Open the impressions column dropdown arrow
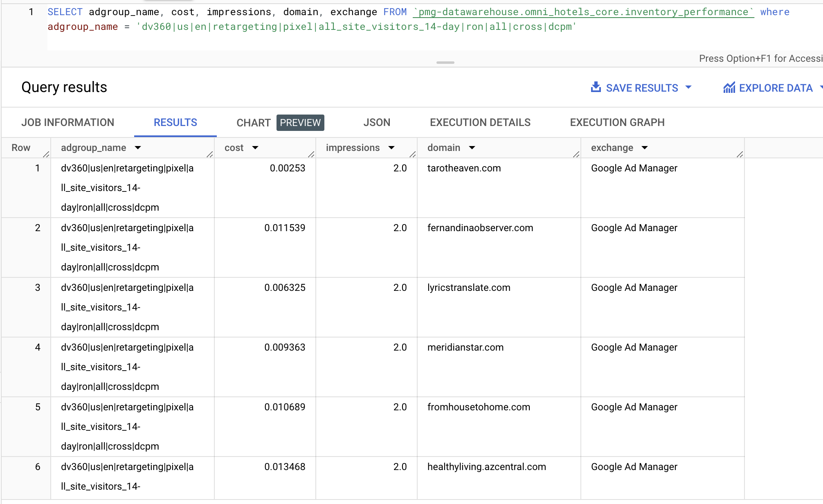The width and height of the screenshot is (823, 504). [391, 148]
